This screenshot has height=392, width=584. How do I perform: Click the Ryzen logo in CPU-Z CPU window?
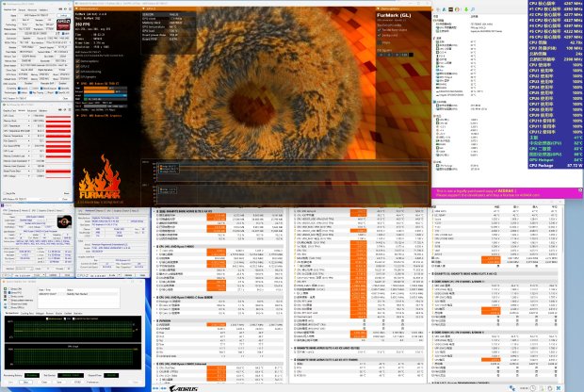[x=64, y=221]
